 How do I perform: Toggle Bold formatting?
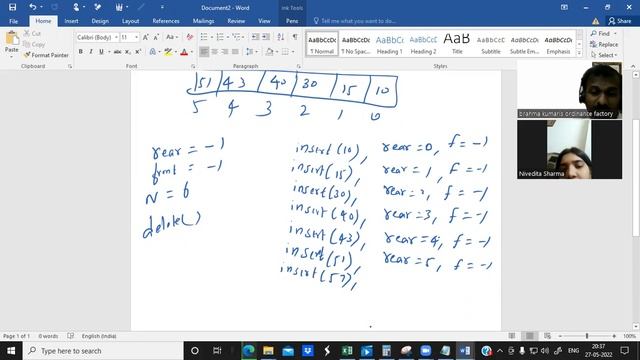click(x=80, y=52)
